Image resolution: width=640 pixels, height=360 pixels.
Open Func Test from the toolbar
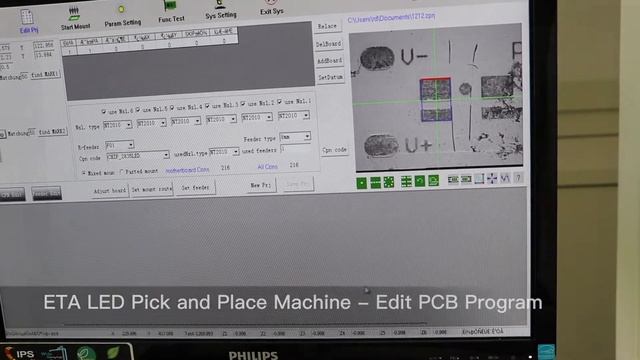click(171, 11)
